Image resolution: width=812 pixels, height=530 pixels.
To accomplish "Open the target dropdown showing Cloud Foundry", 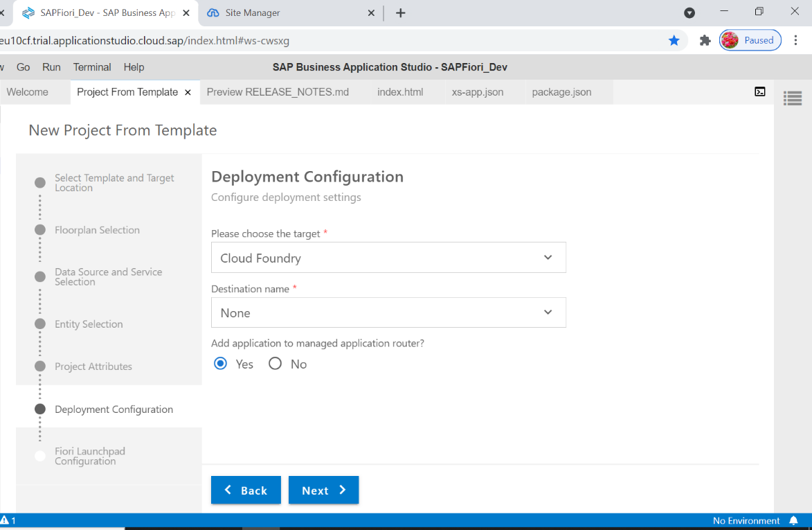I will click(388, 258).
